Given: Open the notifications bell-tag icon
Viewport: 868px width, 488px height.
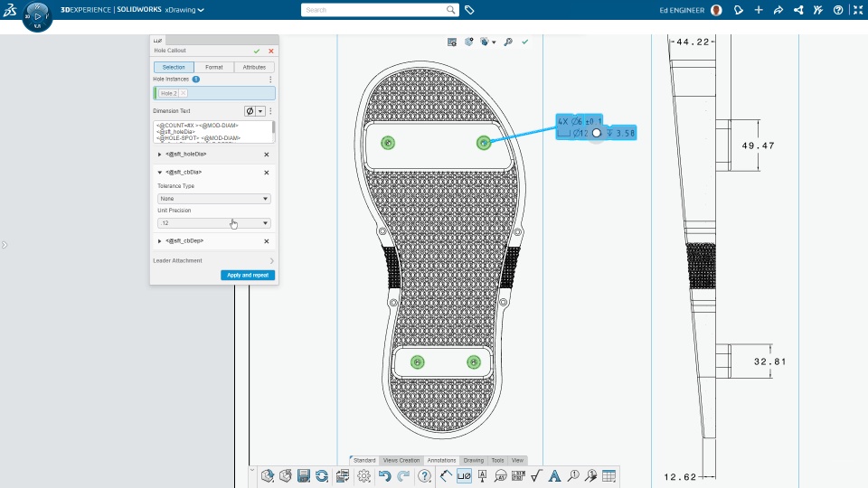Looking at the screenshot, I should tap(739, 10).
